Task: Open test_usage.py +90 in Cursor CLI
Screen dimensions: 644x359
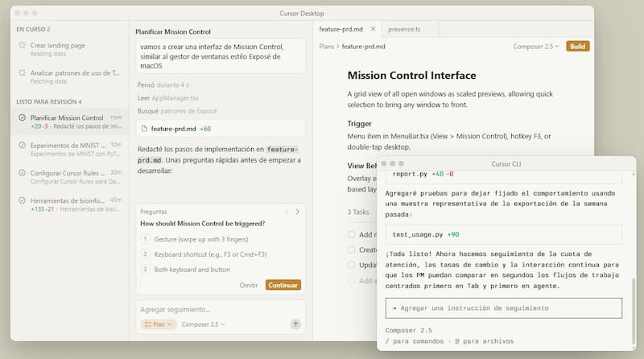Action: click(x=504, y=234)
